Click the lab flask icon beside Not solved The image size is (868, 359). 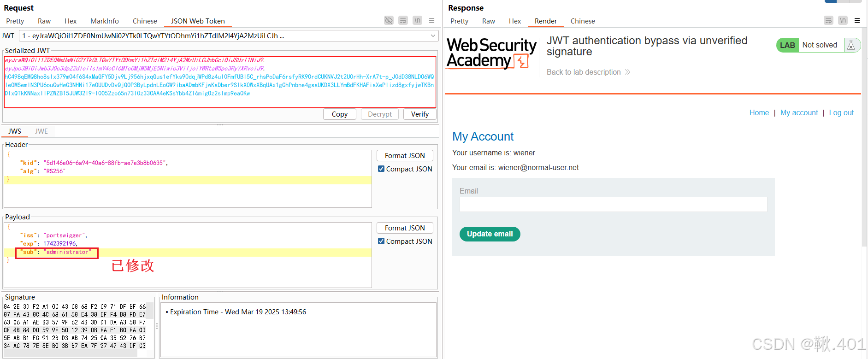point(851,45)
